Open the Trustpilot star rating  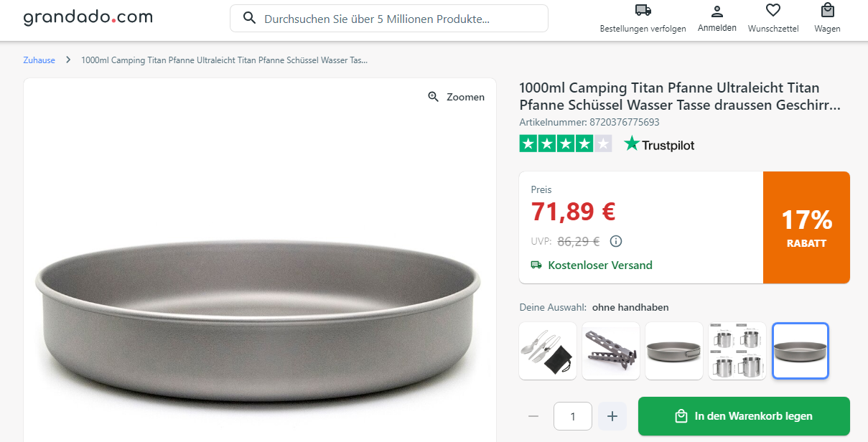click(x=566, y=144)
